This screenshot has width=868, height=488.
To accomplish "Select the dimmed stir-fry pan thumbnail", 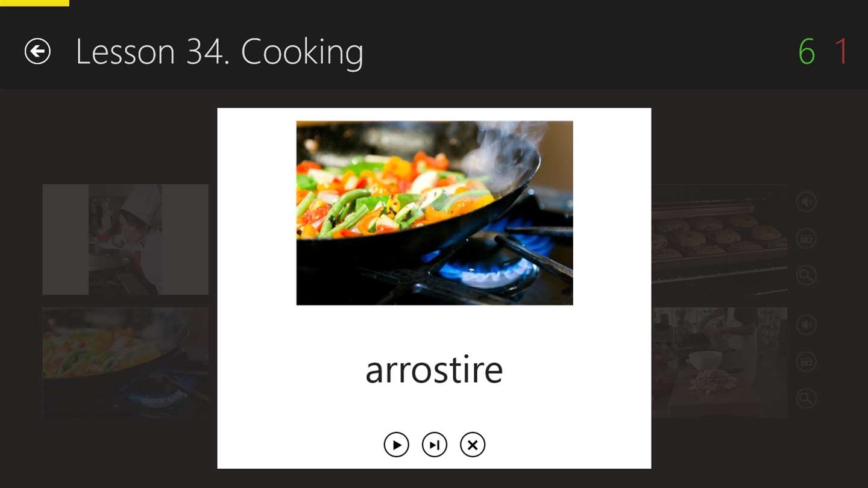I will pyautogui.click(x=125, y=363).
